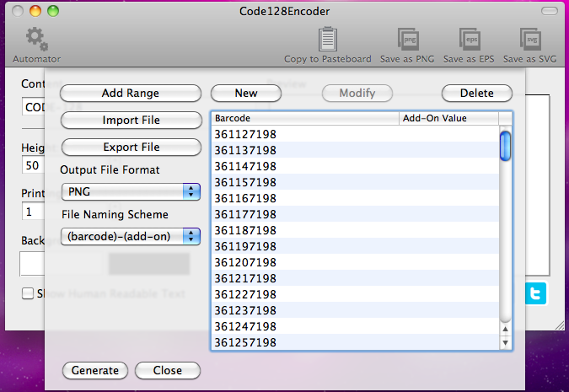
Task: Click the Import File button
Action: [131, 120]
